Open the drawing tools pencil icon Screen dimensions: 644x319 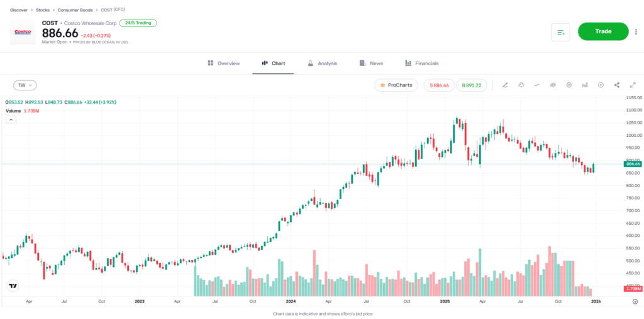pos(505,85)
